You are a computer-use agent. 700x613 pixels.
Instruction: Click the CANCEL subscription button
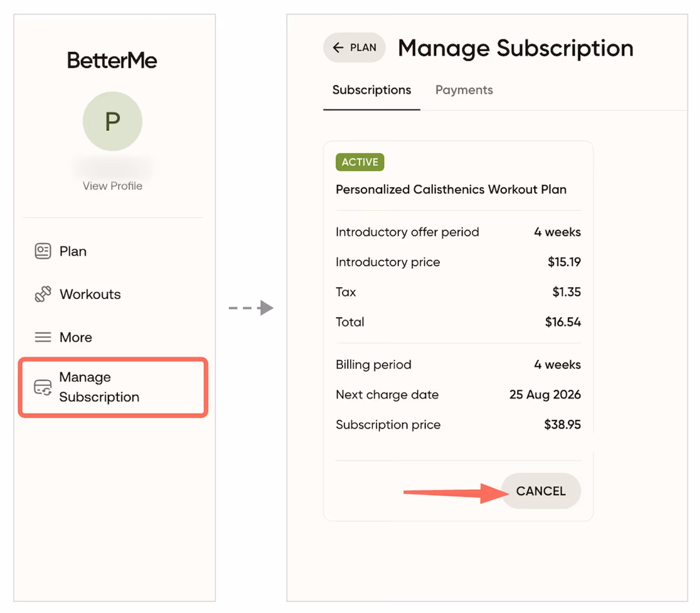[x=541, y=491]
